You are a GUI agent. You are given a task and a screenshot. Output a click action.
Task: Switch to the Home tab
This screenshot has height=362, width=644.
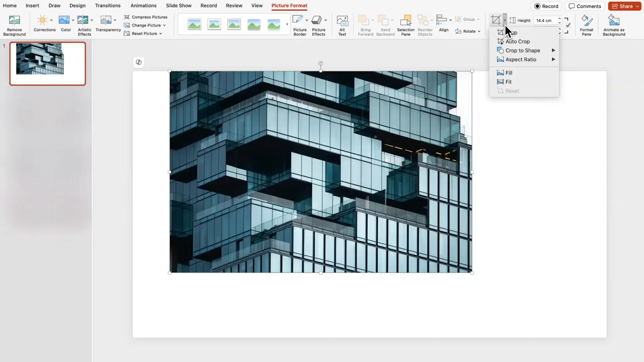[x=10, y=6]
